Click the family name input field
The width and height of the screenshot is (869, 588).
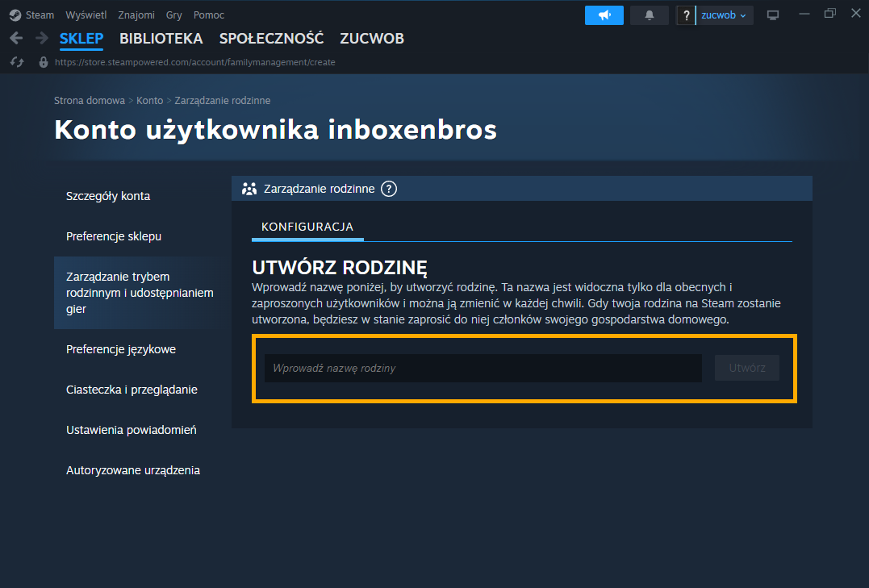point(483,368)
